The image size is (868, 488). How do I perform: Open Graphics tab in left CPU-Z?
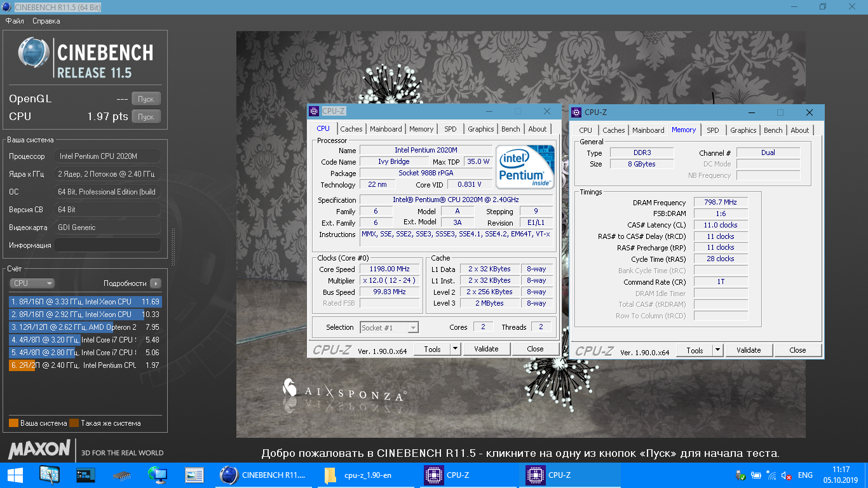(x=480, y=129)
